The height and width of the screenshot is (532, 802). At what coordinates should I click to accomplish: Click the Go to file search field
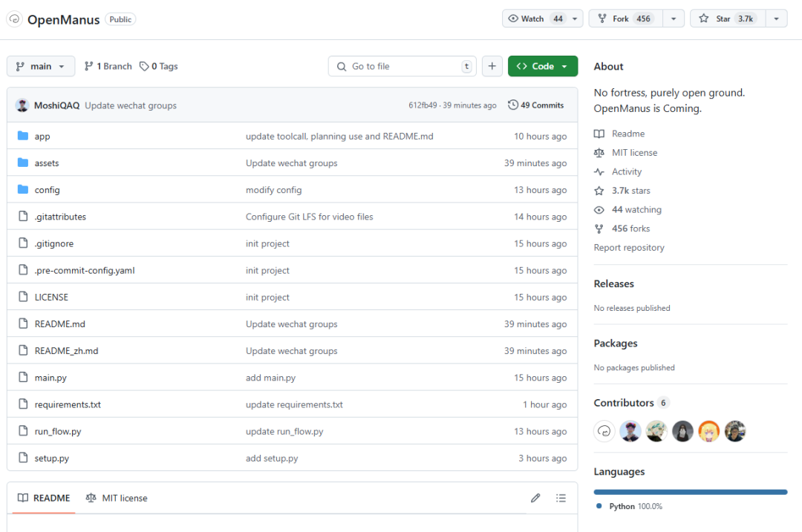(402, 67)
